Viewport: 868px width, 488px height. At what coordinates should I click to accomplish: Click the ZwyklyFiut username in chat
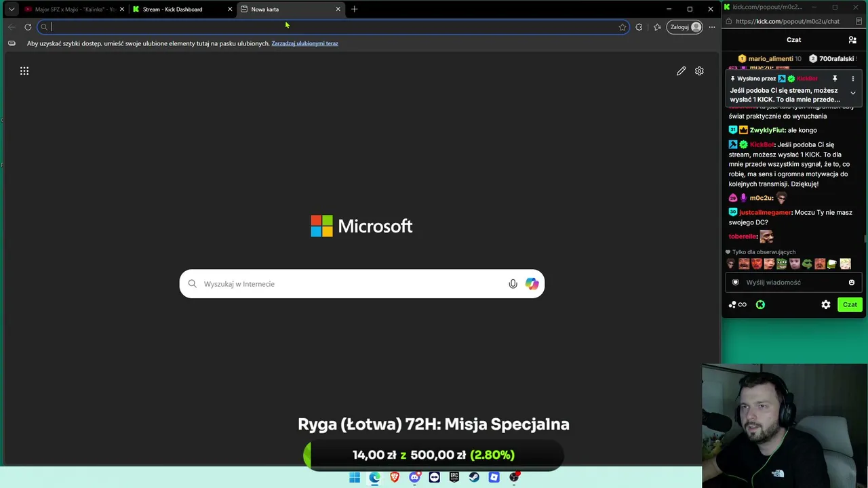click(767, 130)
